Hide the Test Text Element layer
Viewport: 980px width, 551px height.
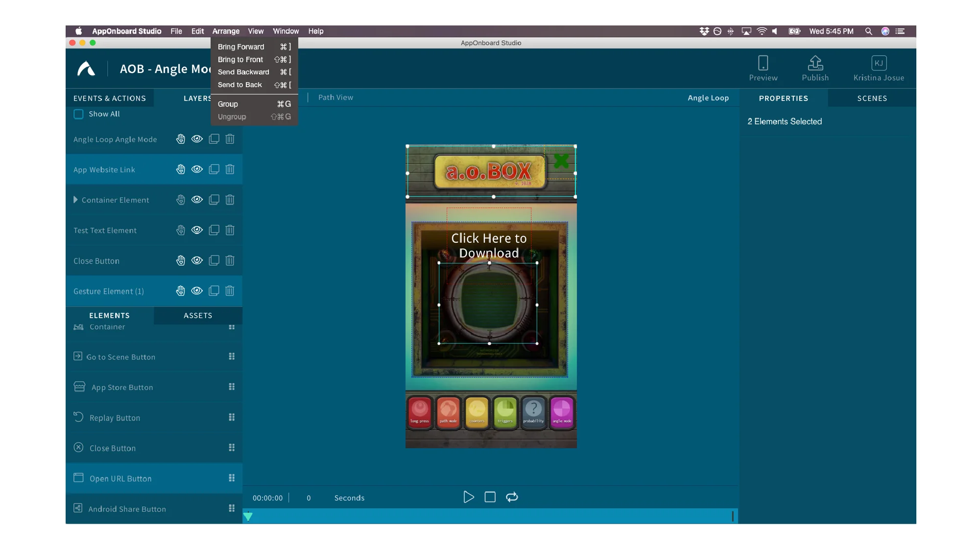(197, 230)
